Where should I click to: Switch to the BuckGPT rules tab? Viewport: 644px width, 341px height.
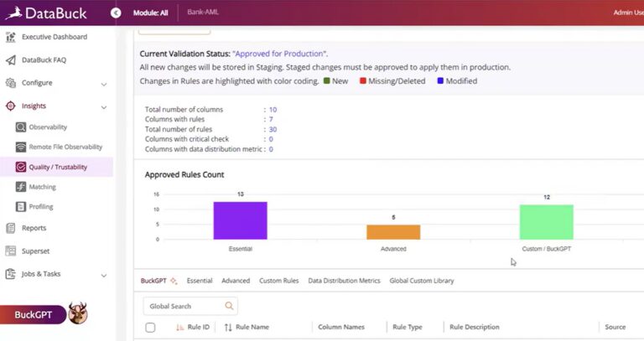[153, 281]
